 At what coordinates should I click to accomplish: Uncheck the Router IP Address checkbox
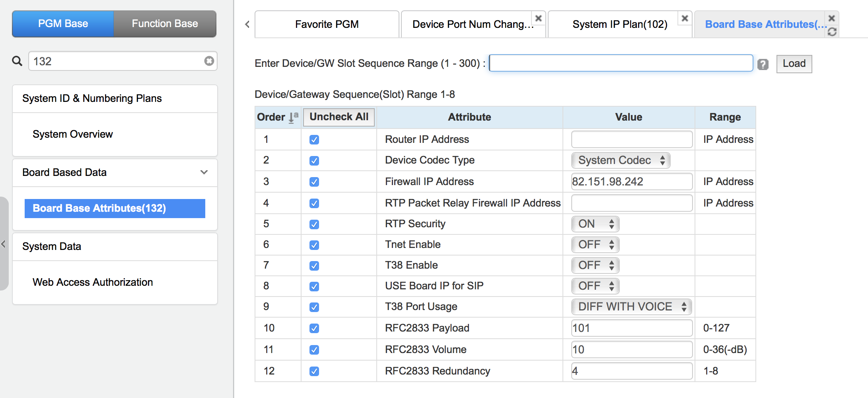314,140
